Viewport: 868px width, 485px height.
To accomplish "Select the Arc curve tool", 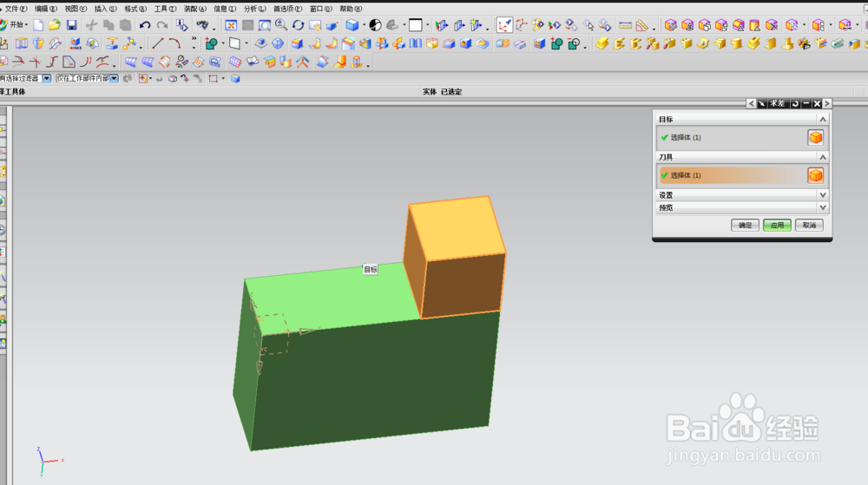I will click(175, 43).
